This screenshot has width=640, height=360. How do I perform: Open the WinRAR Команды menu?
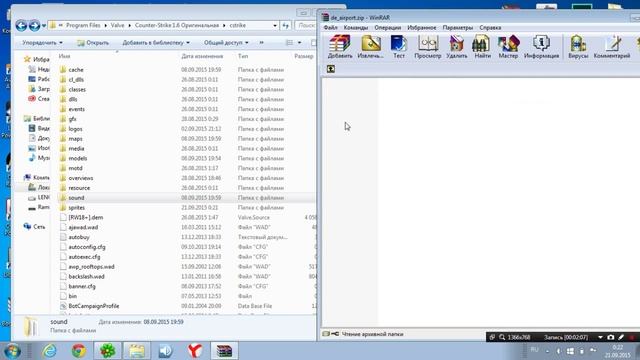tap(356, 27)
